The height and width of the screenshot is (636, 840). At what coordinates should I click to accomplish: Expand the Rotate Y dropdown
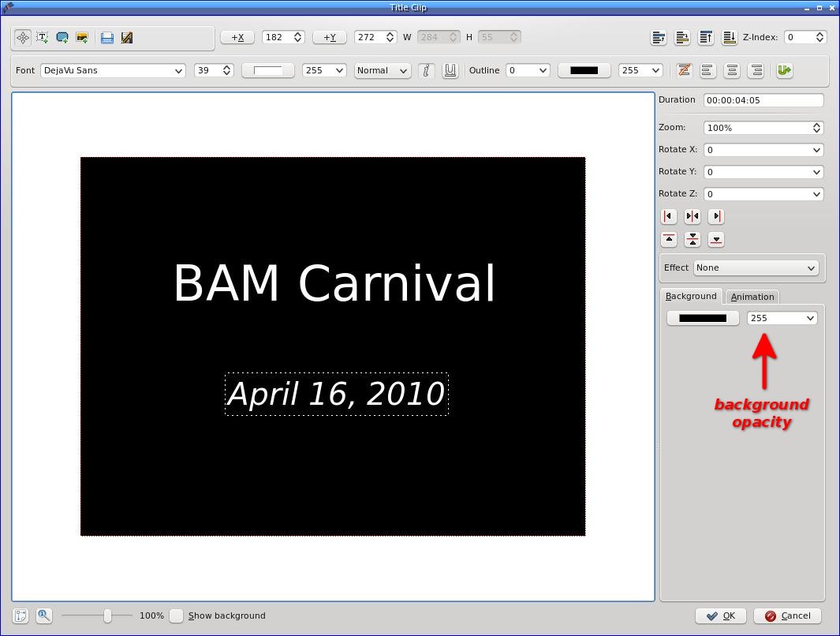(x=763, y=172)
